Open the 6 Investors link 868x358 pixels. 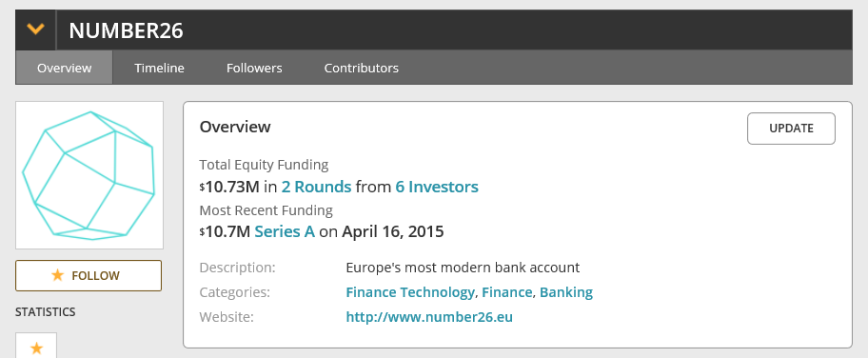click(437, 187)
